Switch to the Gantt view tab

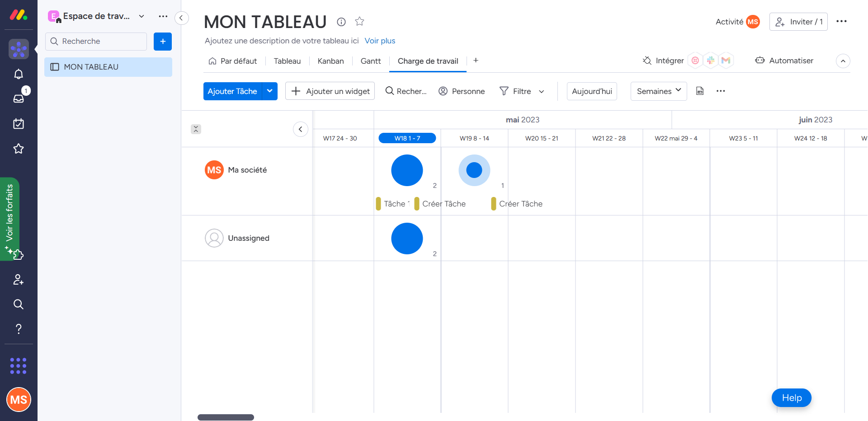[370, 61]
